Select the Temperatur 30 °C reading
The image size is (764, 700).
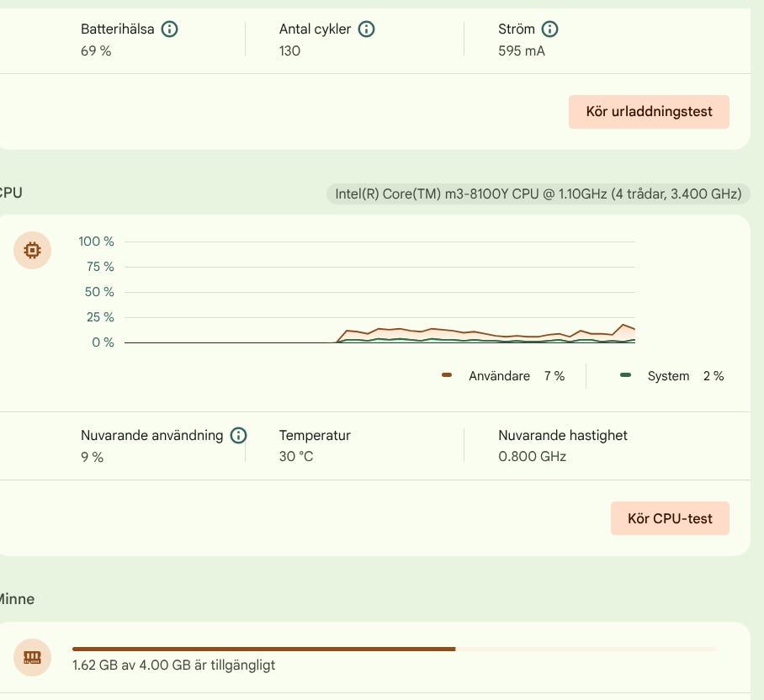(x=296, y=457)
